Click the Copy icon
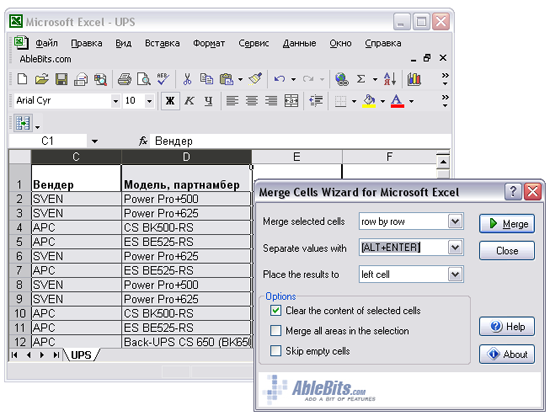The image size is (550, 416). (x=206, y=79)
